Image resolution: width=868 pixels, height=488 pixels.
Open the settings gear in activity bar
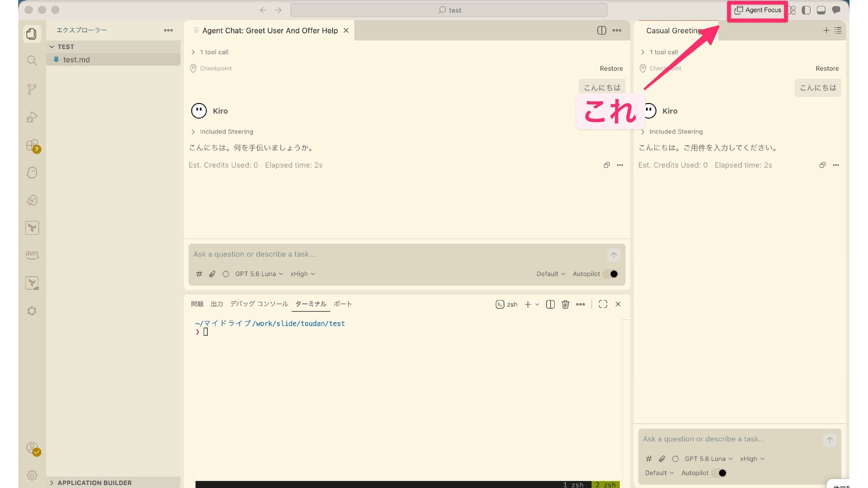(x=32, y=475)
